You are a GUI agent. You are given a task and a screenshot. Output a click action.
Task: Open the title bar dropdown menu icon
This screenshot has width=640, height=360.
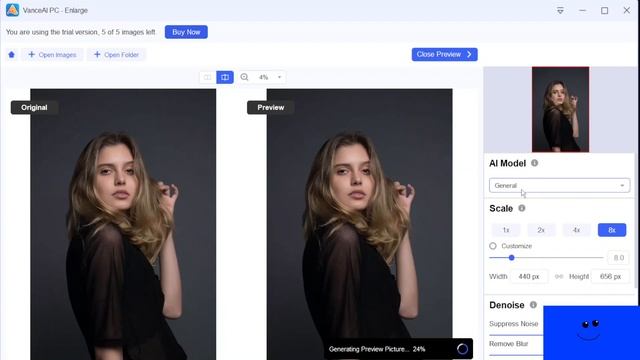click(x=560, y=11)
